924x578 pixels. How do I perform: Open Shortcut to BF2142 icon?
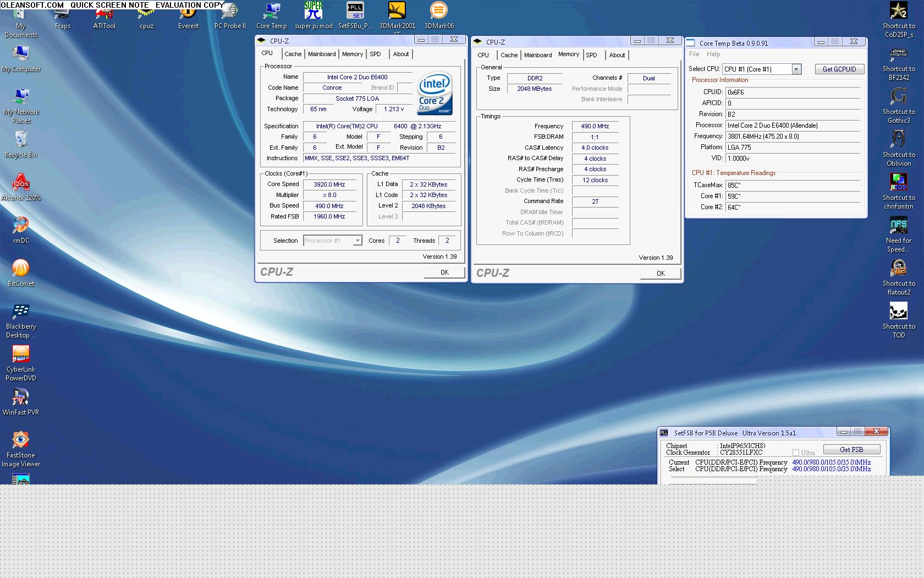click(899, 63)
